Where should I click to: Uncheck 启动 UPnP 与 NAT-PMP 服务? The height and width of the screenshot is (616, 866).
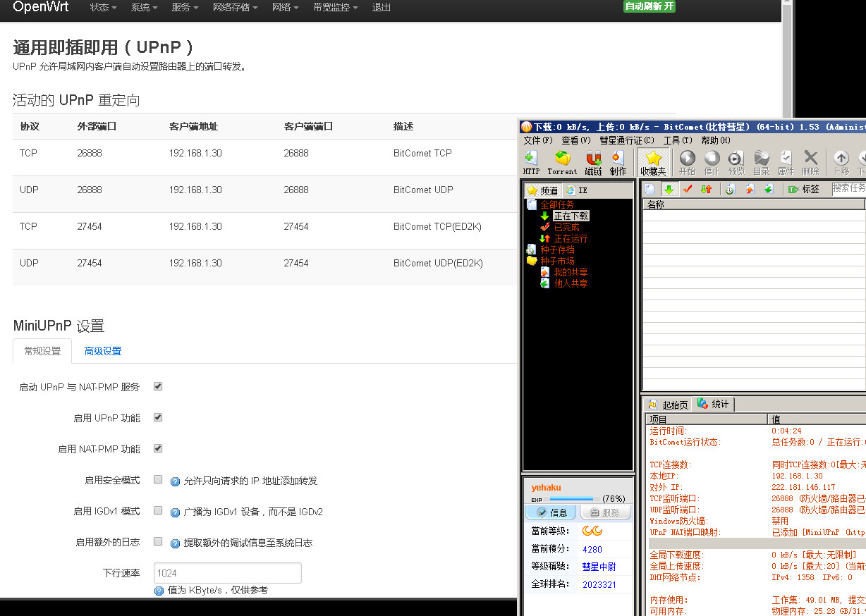(x=158, y=386)
